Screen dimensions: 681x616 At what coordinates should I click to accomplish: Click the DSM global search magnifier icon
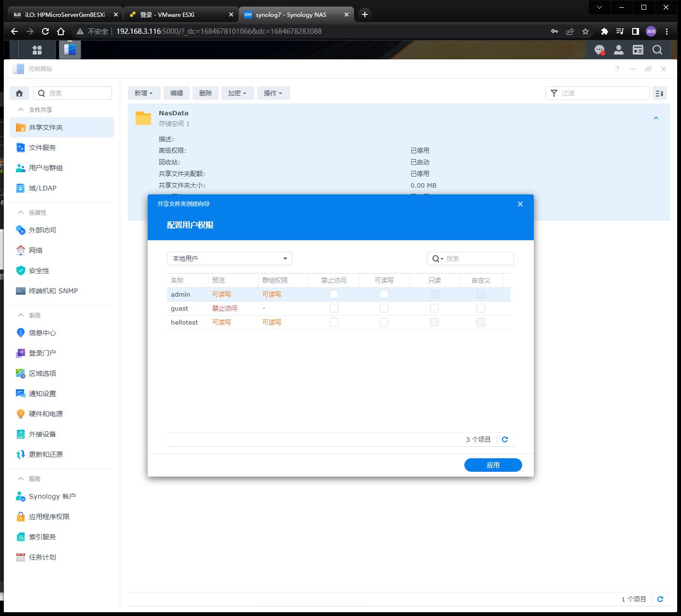click(x=657, y=50)
